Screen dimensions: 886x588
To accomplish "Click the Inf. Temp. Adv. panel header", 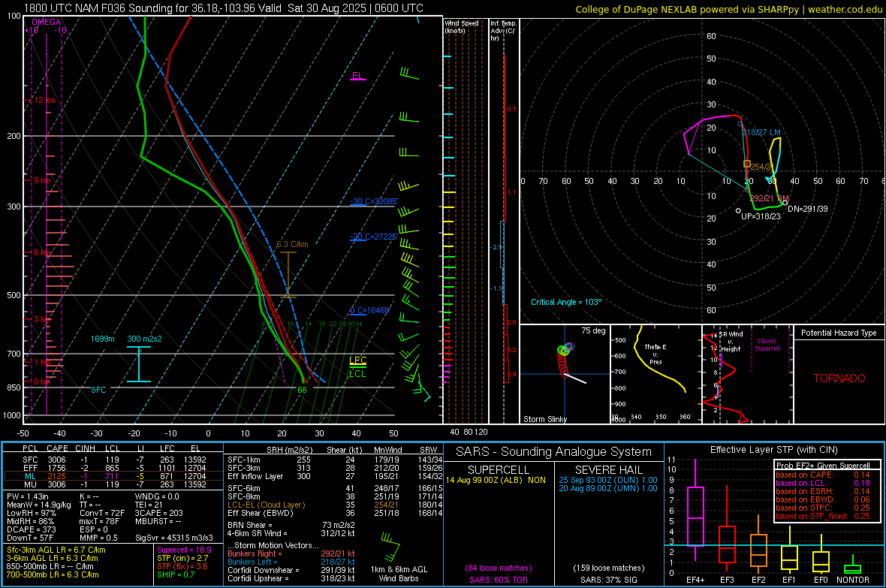I will tap(503, 31).
